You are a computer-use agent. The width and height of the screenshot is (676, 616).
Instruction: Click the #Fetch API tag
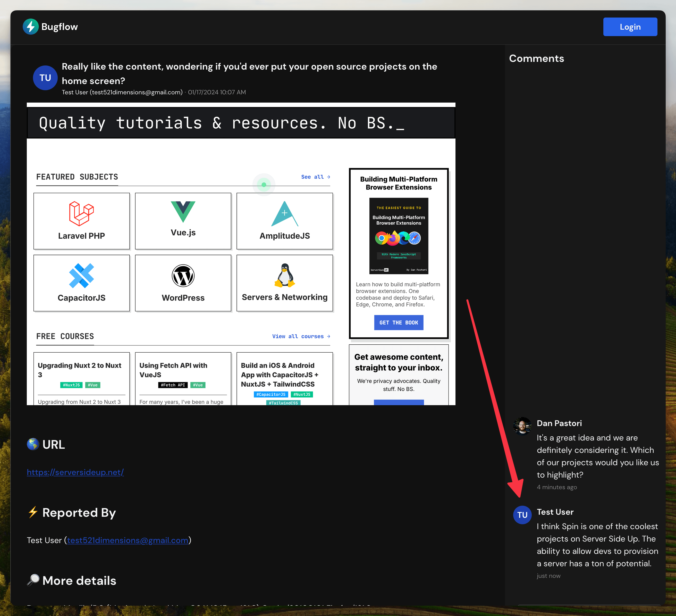[x=173, y=385]
